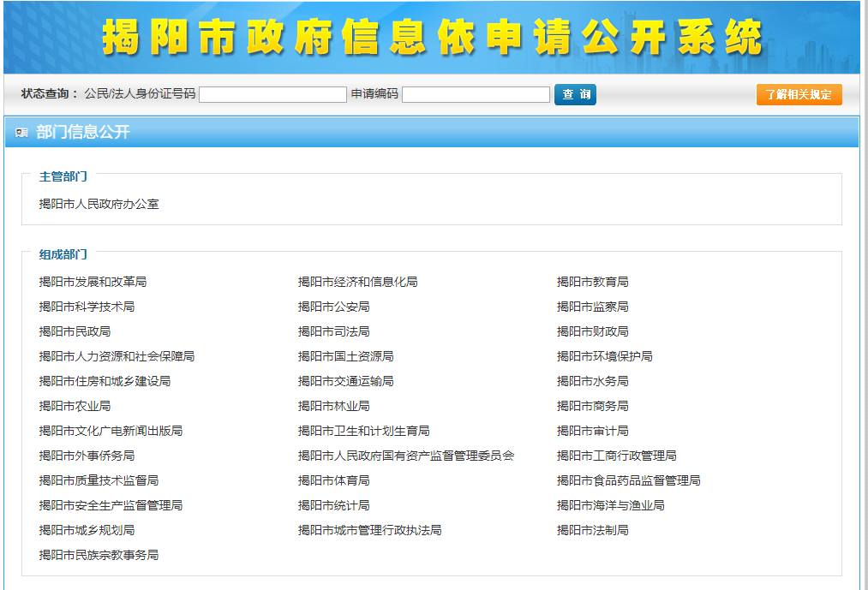The height and width of the screenshot is (590, 868).
Task: Click 揭阳市住房和城乡建设局
Action: pos(105,381)
